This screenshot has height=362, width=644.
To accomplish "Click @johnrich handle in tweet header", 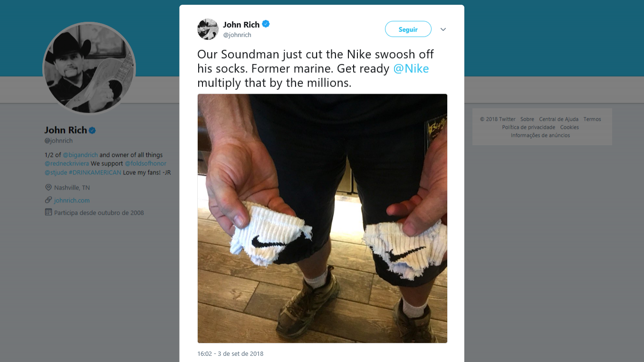I will tap(237, 35).
